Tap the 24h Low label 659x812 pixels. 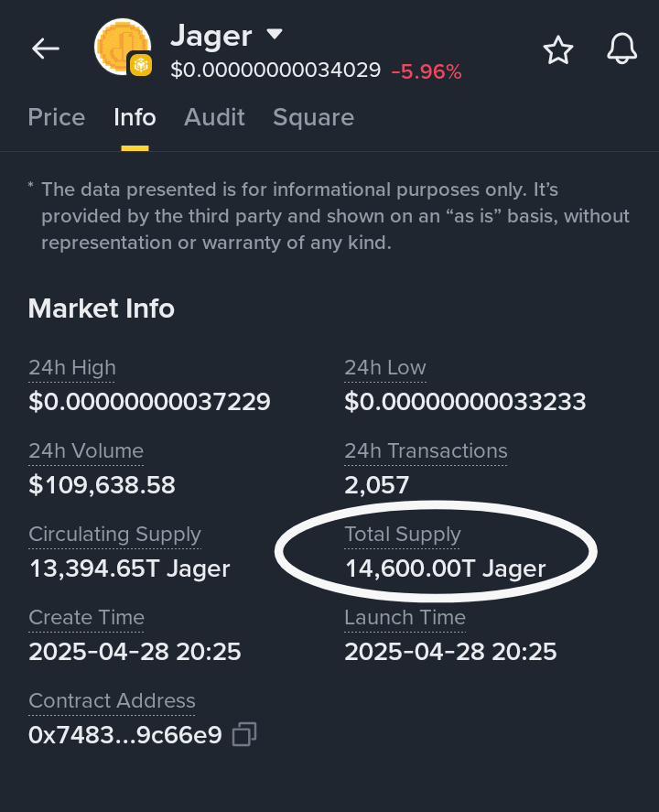pyautogui.click(x=385, y=368)
